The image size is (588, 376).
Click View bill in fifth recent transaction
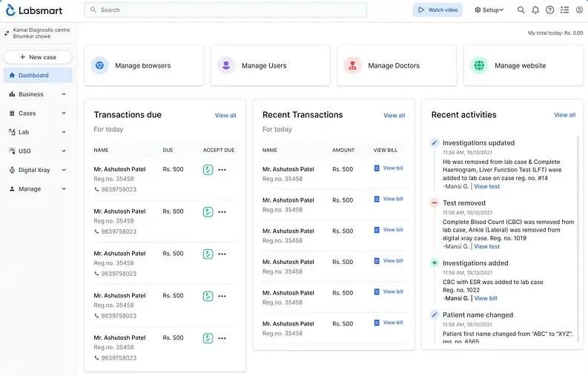tap(389, 291)
